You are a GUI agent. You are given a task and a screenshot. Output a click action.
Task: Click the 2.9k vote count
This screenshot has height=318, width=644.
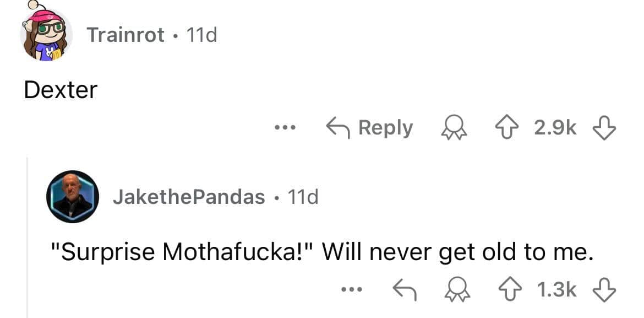(x=556, y=128)
